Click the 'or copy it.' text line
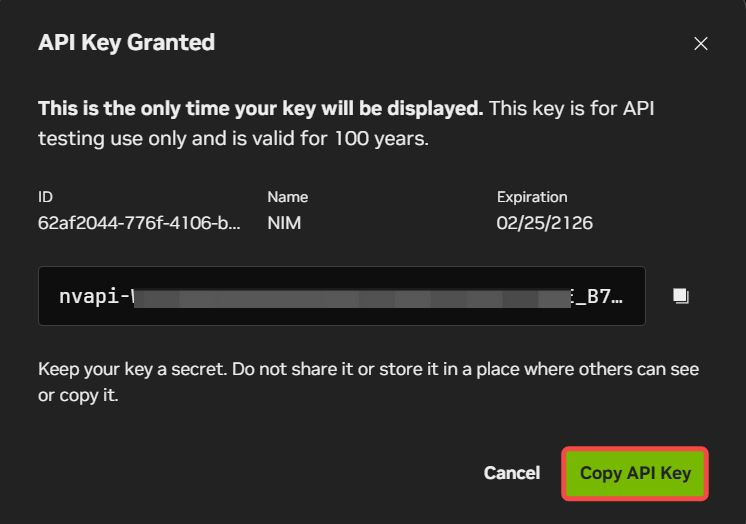746x524 pixels. point(79,397)
